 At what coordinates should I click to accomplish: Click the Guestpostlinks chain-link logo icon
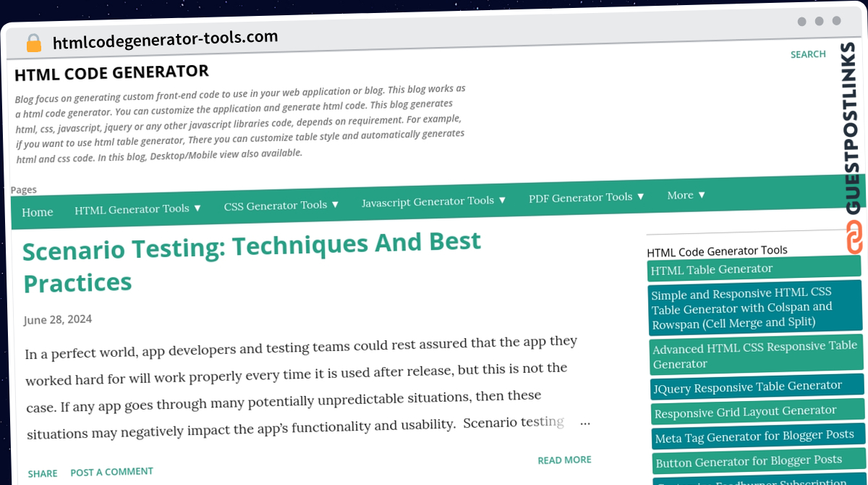855,237
